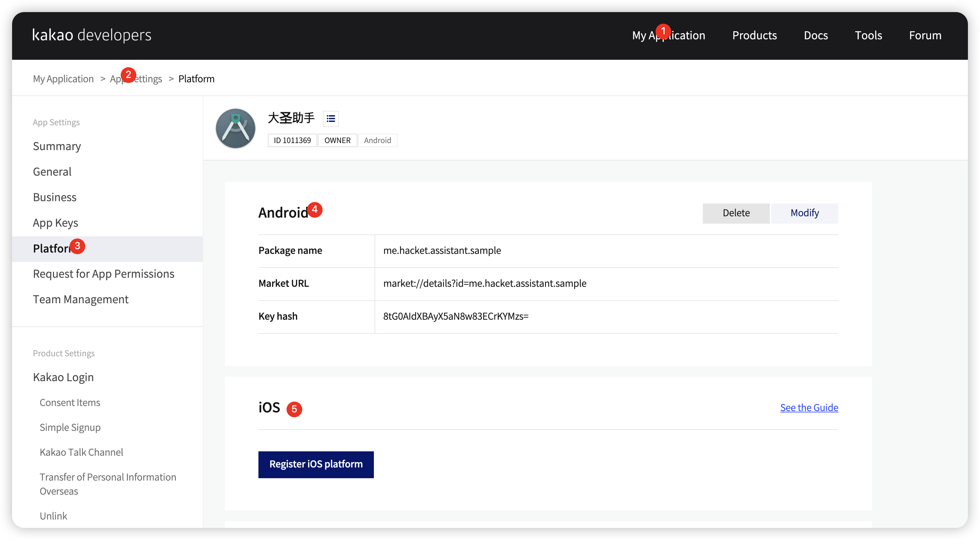980x540 pixels.
Task: Click the Key hash value field
Action: pyautogui.click(x=456, y=316)
